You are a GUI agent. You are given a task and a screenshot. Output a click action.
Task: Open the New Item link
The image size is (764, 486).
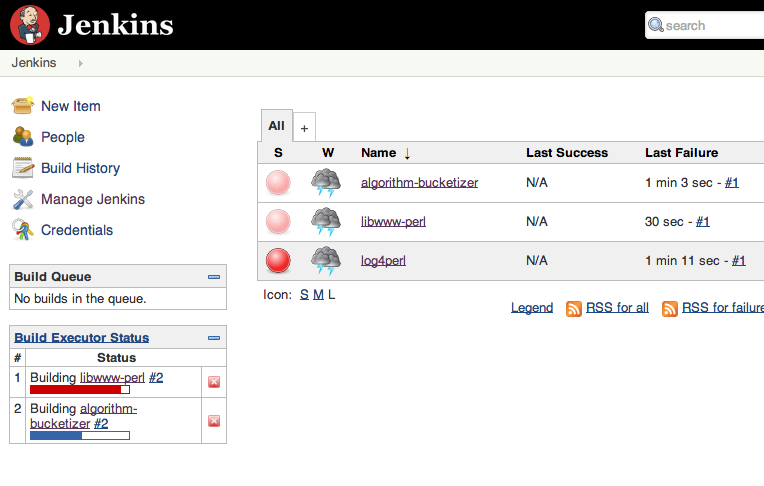71,106
